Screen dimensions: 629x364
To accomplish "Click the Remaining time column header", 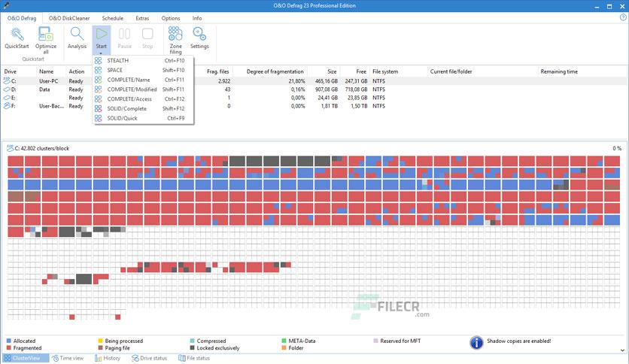I will pyautogui.click(x=559, y=71).
